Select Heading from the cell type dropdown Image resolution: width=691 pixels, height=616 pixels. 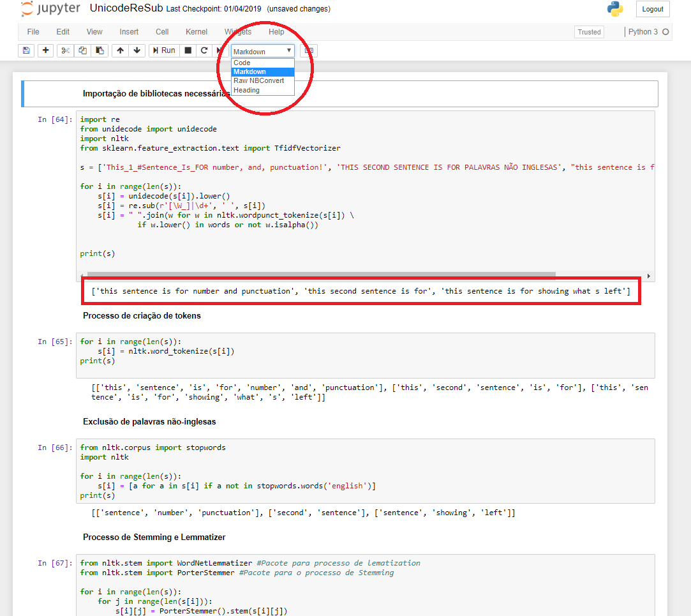pos(246,90)
